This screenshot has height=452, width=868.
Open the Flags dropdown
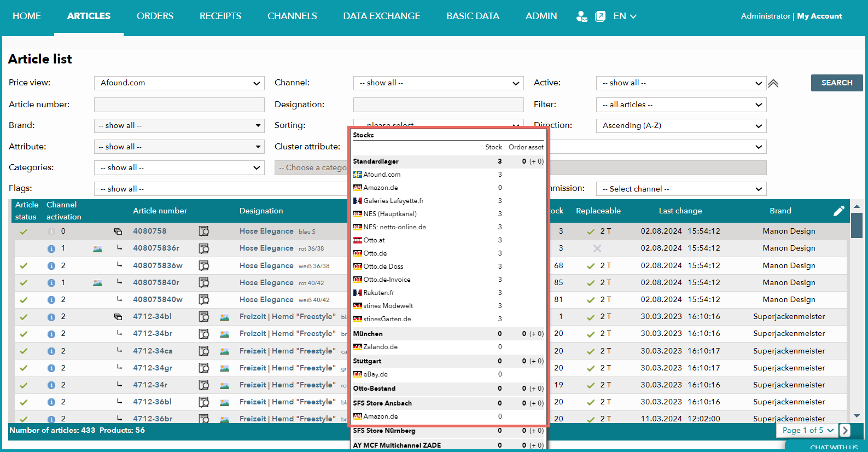pos(221,189)
